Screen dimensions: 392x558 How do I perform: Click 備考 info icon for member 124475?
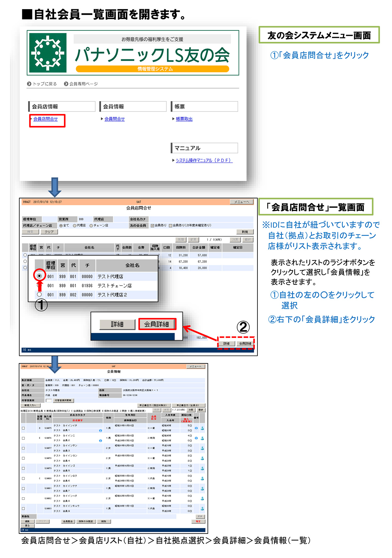(196, 428)
